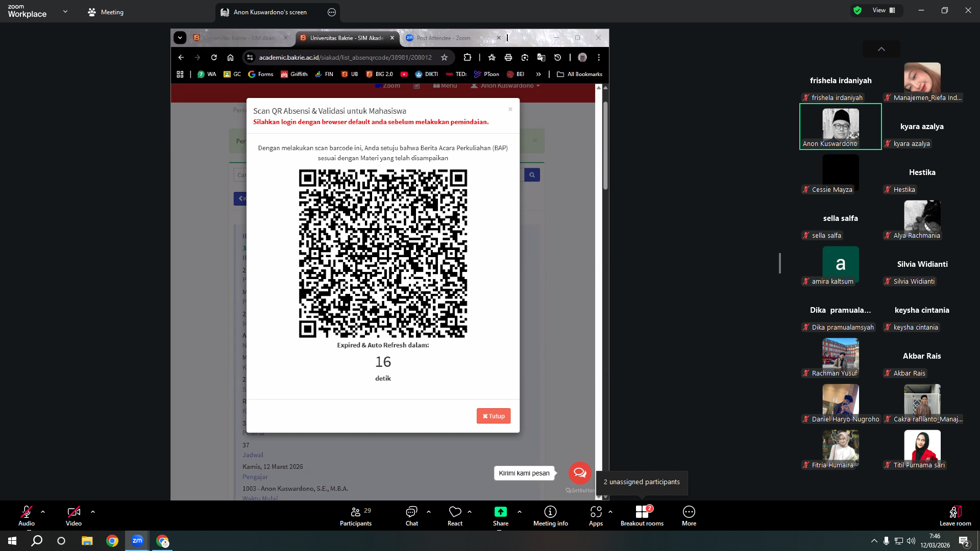Show more bookmarks with the double chevron
This screenshot has width=980, height=551.
click(x=538, y=74)
